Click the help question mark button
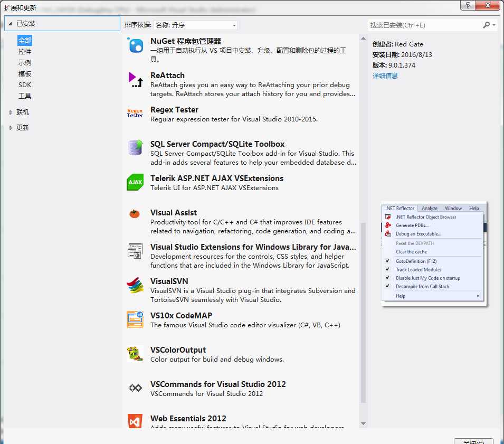This screenshot has width=504, height=444. (x=468, y=5)
